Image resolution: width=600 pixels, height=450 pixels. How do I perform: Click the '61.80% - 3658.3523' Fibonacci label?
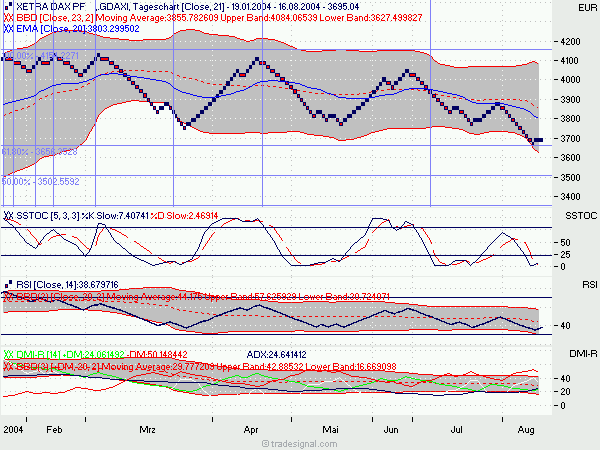point(39,152)
